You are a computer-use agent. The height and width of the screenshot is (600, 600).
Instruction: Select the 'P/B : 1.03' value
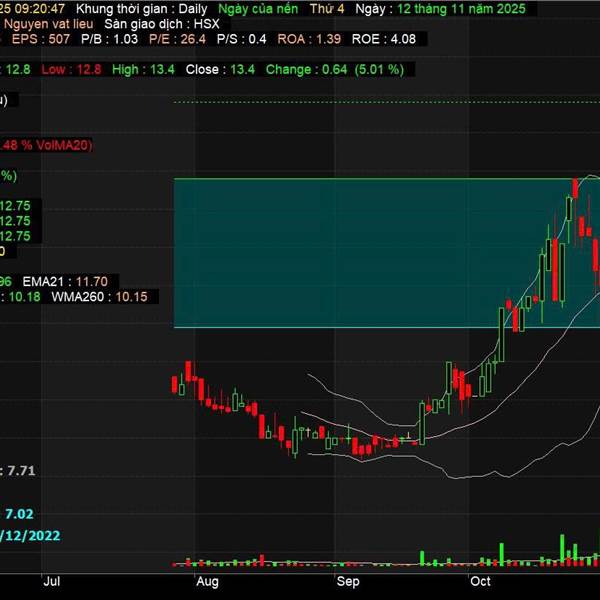tap(109, 39)
